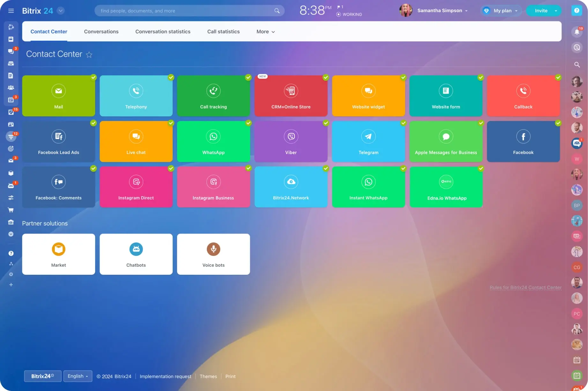Open the help question mark icon
The width and height of the screenshot is (588, 391).
point(11,253)
